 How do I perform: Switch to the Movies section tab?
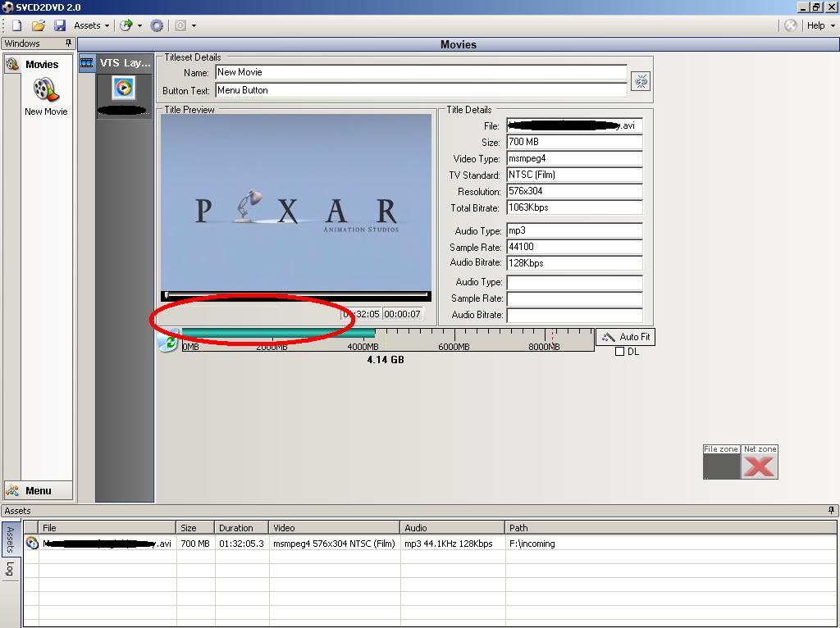[x=42, y=64]
